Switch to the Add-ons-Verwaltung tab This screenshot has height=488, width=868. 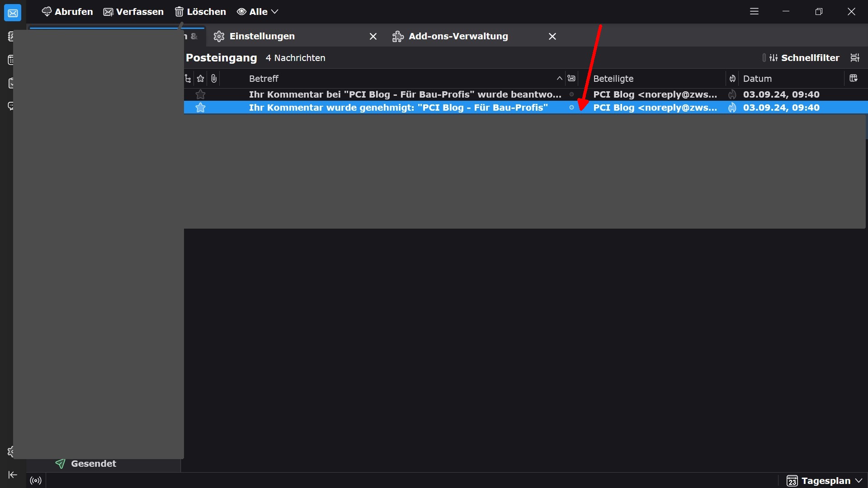[x=458, y=36]
